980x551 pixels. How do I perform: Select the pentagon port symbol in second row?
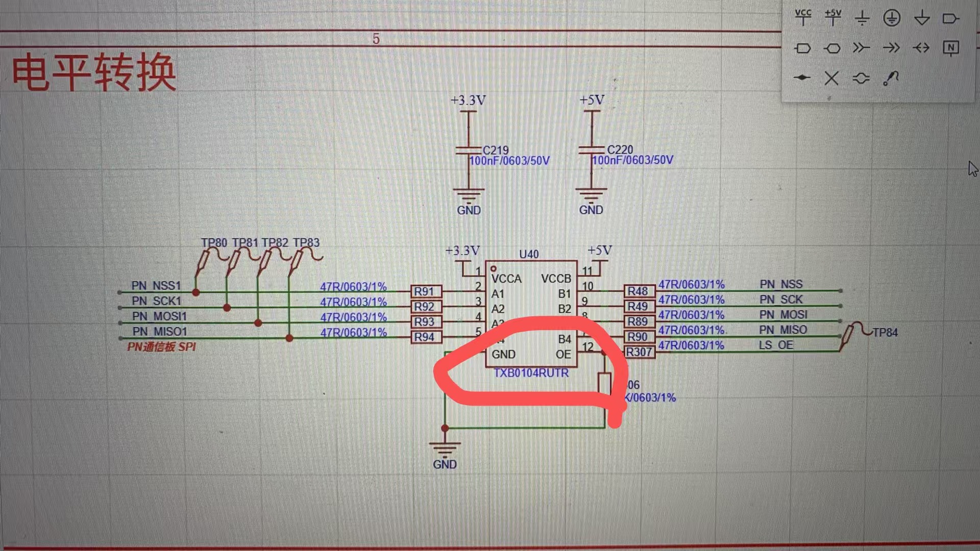(803, 48)
